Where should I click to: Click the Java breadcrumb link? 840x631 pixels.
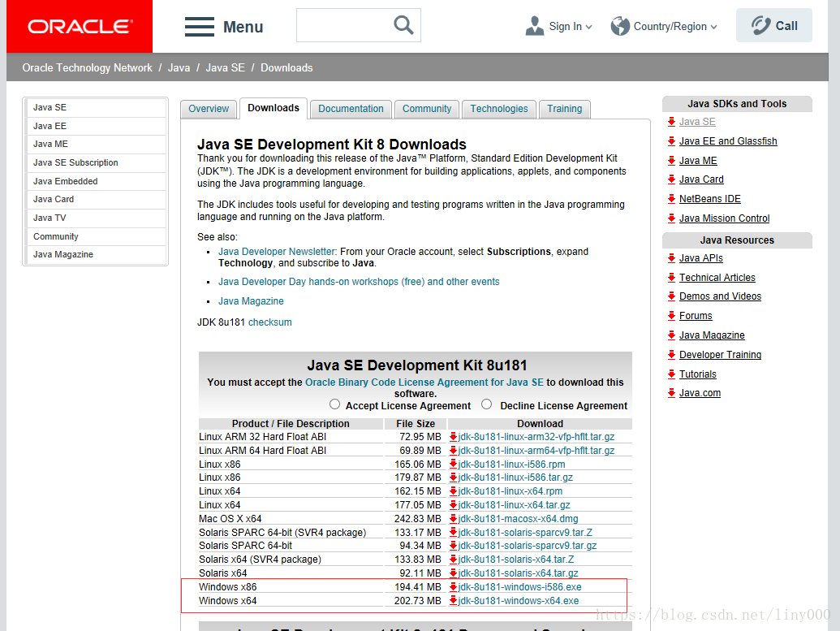coord(179,68)
